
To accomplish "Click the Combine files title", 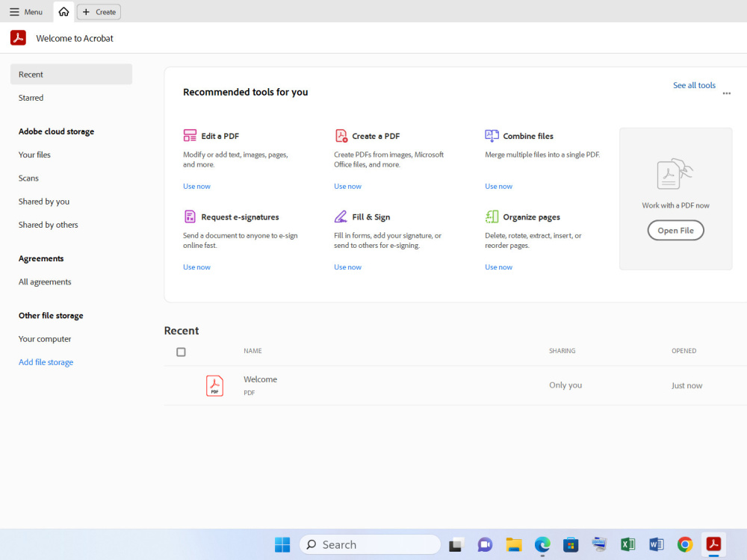I will (x=528, y=136).
